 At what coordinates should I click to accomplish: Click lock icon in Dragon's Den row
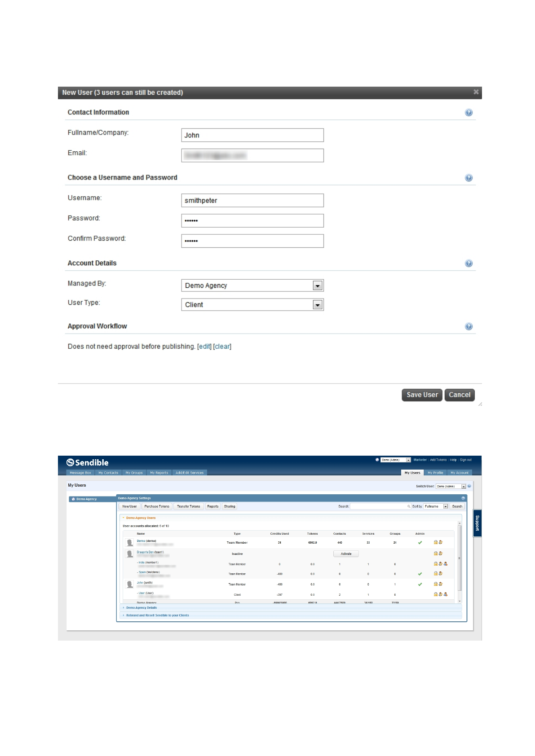(x=435, y=554)
